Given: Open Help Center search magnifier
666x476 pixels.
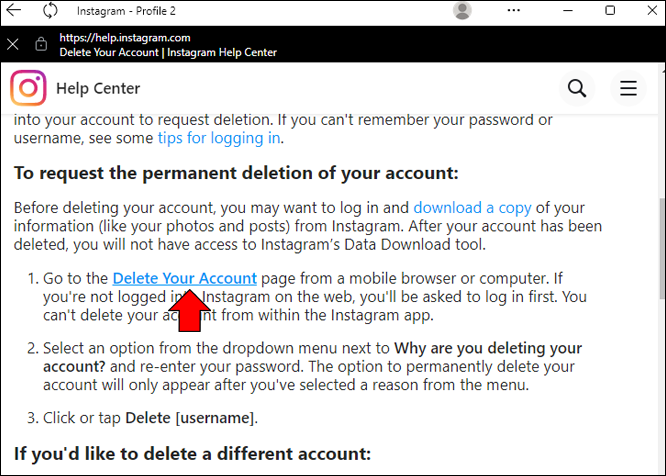Looking at the screenshot, I should click(x=577, y=88).
